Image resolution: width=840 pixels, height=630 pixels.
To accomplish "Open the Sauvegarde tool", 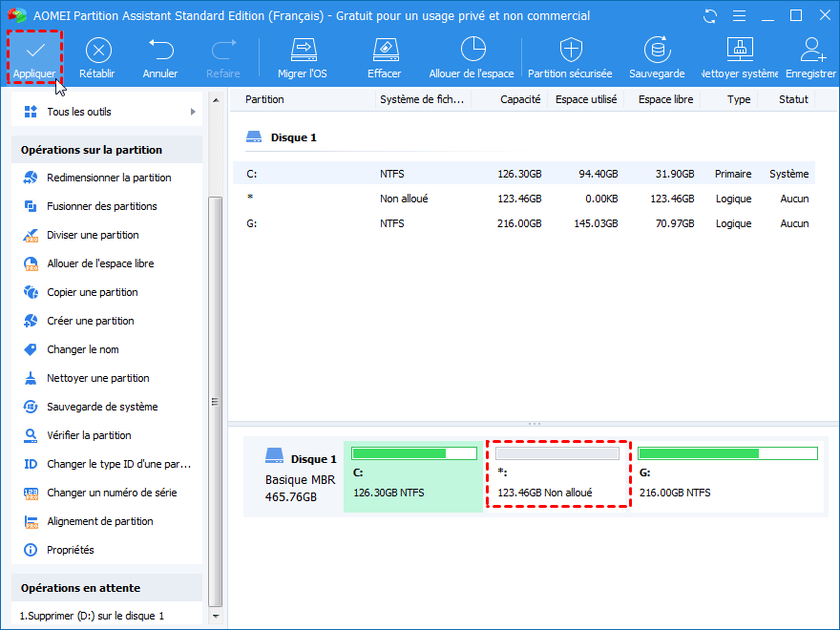I will coord(657,56).
